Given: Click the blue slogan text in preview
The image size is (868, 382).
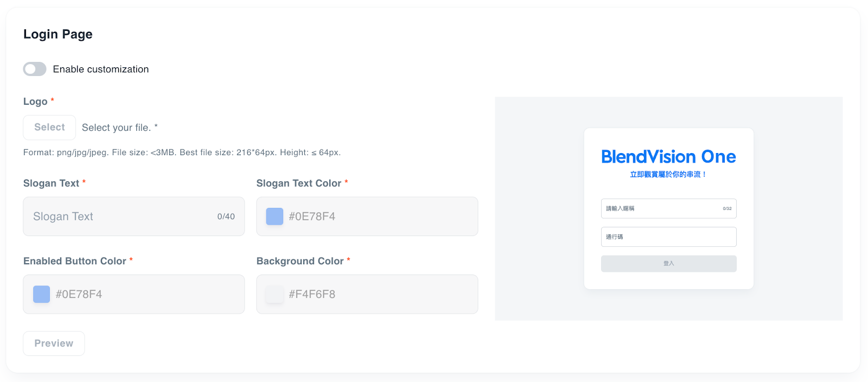Looking at the screenshot, I should 668,175.
